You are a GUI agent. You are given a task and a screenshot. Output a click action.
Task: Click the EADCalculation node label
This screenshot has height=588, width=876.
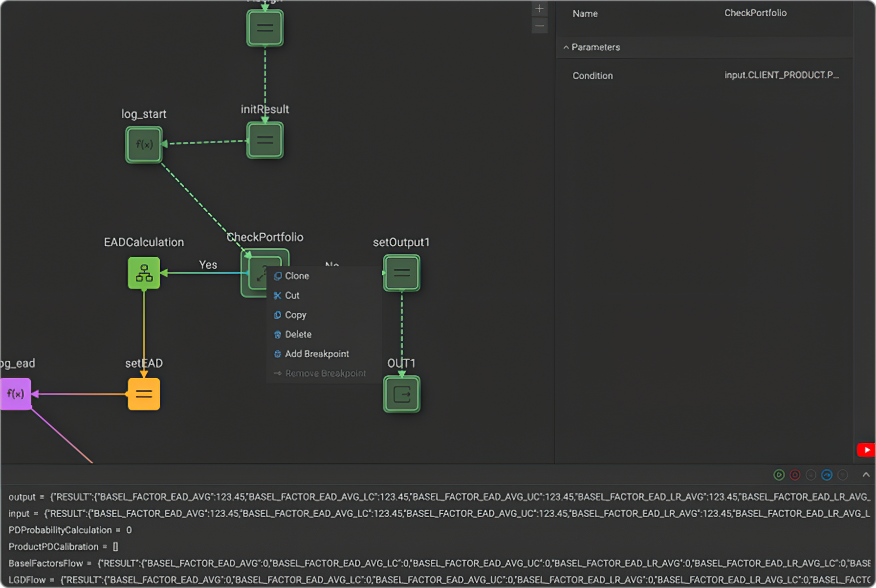pyautogui.click(x=144, y=242)
